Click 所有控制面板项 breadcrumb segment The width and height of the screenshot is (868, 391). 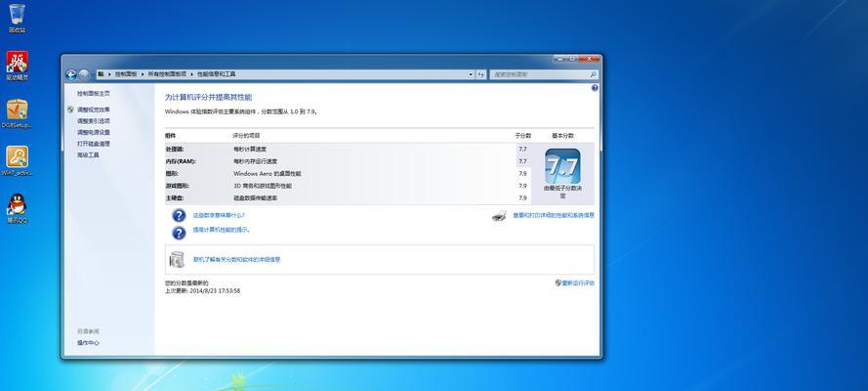coord(168,74)
